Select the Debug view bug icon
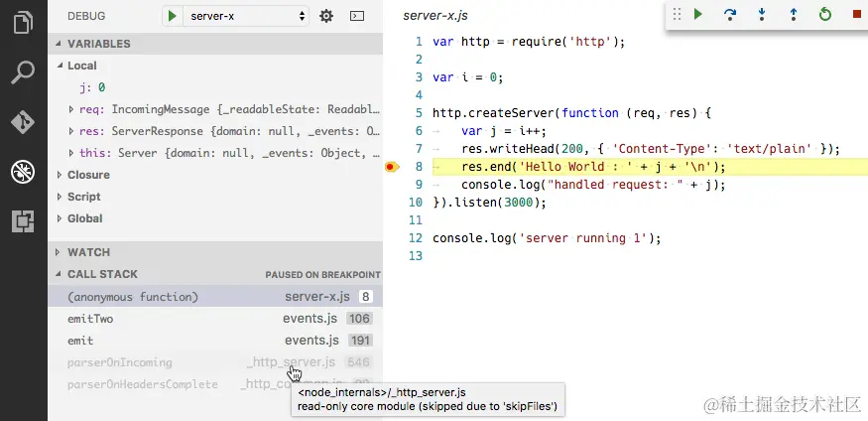868x421 pixels. coord(23,172)
